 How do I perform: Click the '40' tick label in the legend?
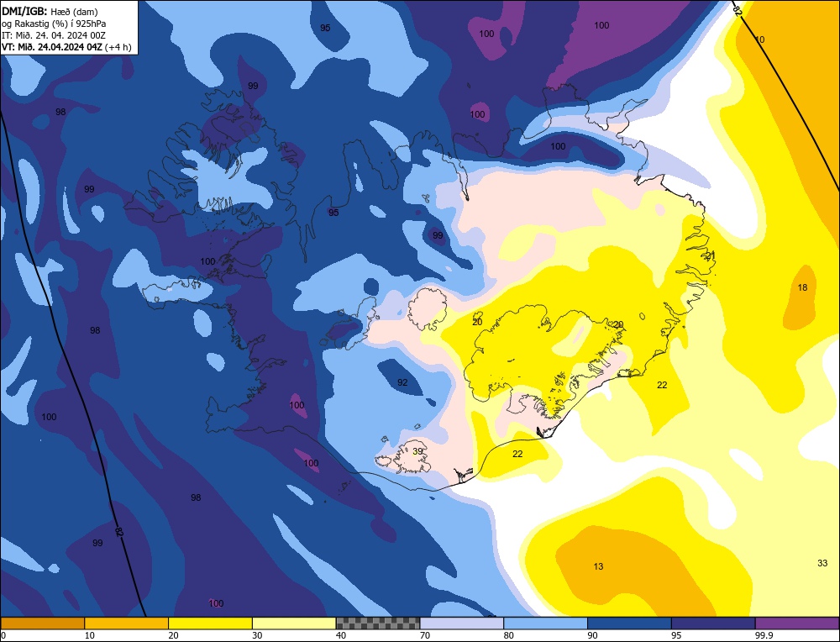[x=341, y=635]
